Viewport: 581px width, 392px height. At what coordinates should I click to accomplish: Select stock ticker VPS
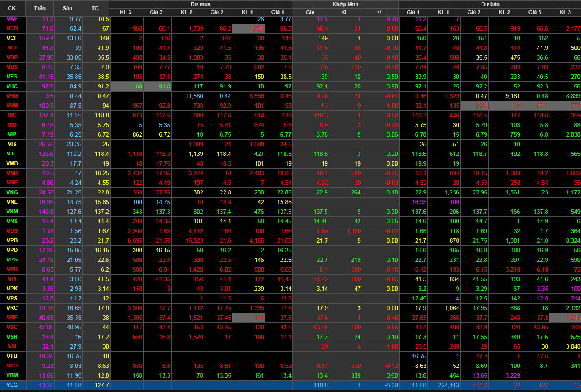click(12, 298)
